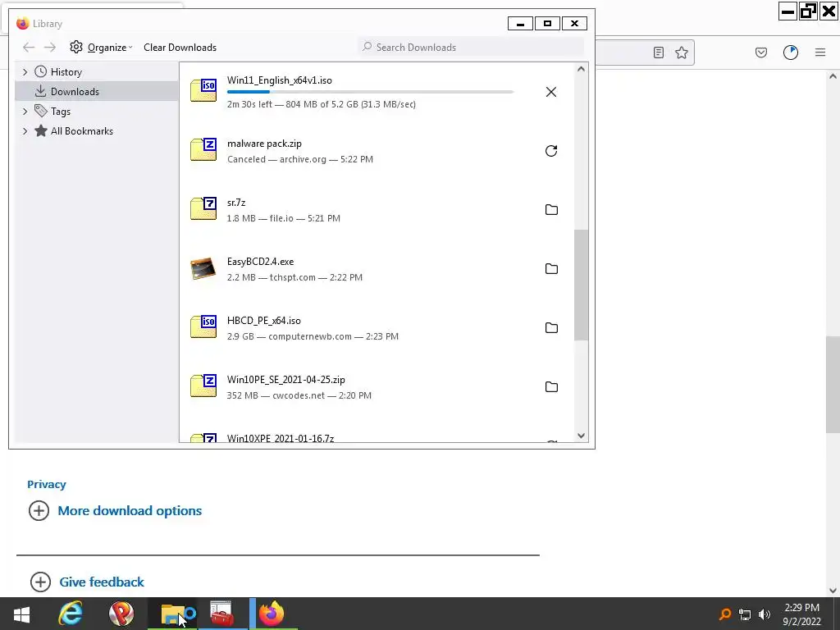The image size is (840, 630).
Task: Click the Win10PE_SE zip file icon
Action: [203, 386]
